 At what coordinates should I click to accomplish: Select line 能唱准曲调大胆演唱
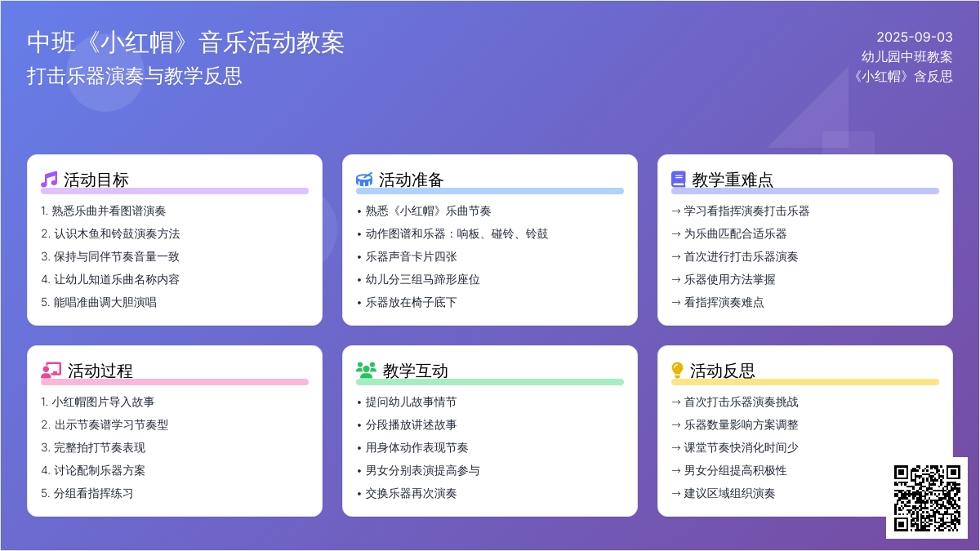[99, 302]
